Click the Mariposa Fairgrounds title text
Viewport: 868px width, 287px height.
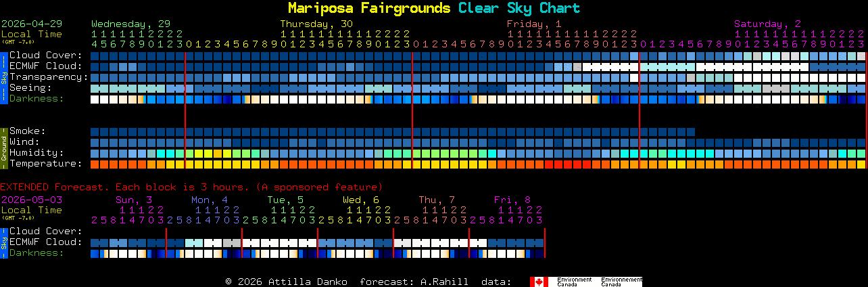(x=369, y=8)
